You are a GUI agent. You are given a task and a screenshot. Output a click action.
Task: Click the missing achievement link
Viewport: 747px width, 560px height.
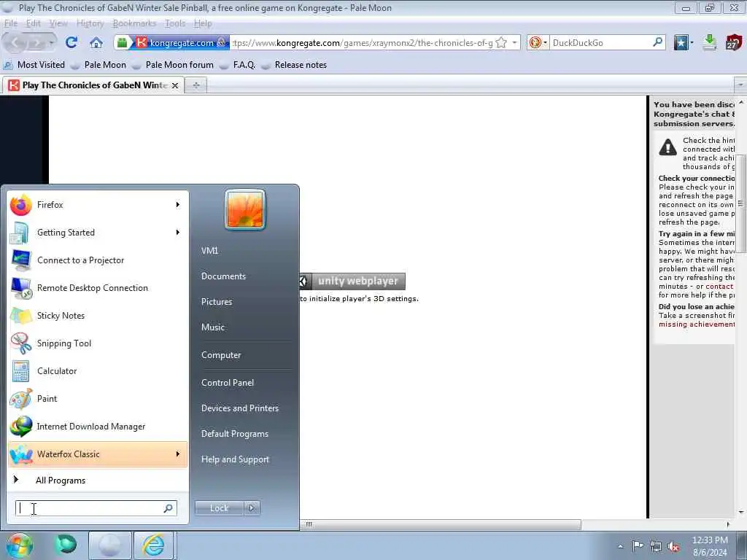(697, 324)
